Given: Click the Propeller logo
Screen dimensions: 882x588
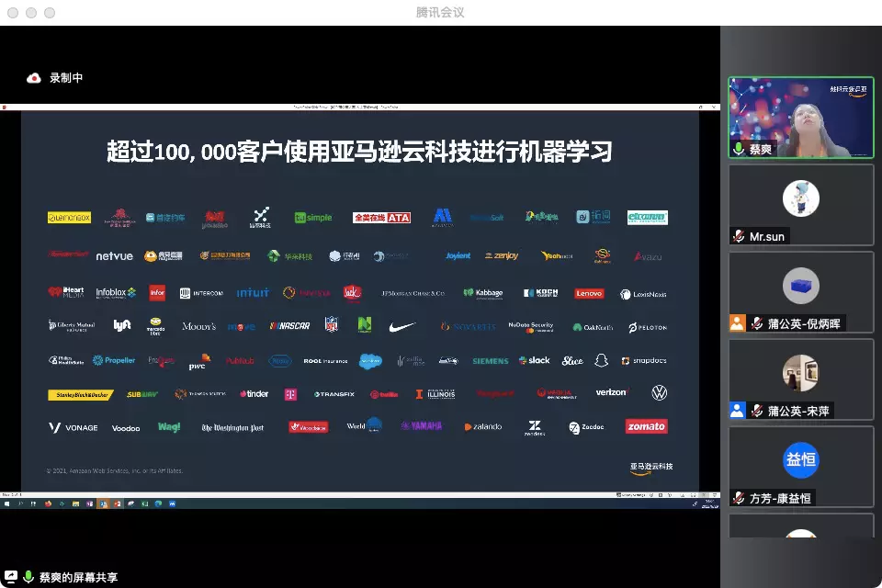Looking at the screenshot, I should (x=114, y=360).
